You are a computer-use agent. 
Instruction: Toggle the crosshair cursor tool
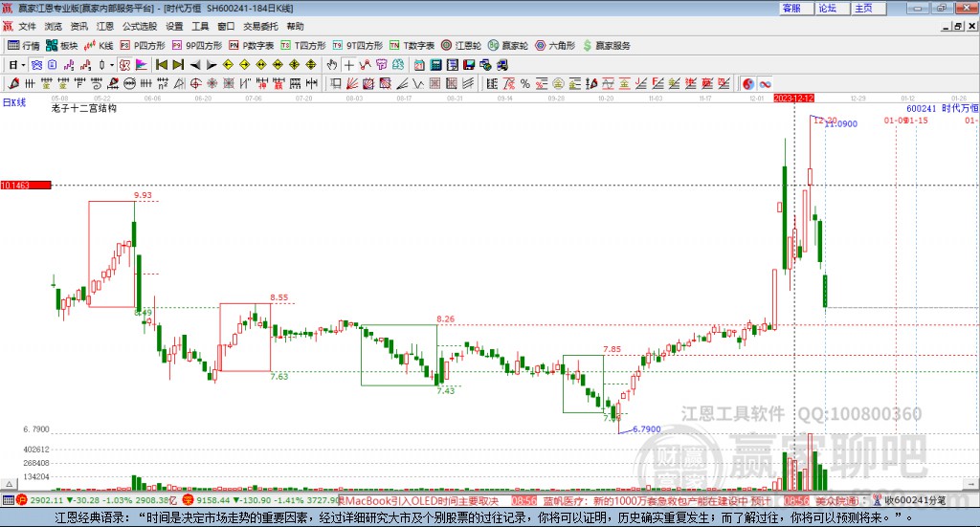tap(348, 65)
